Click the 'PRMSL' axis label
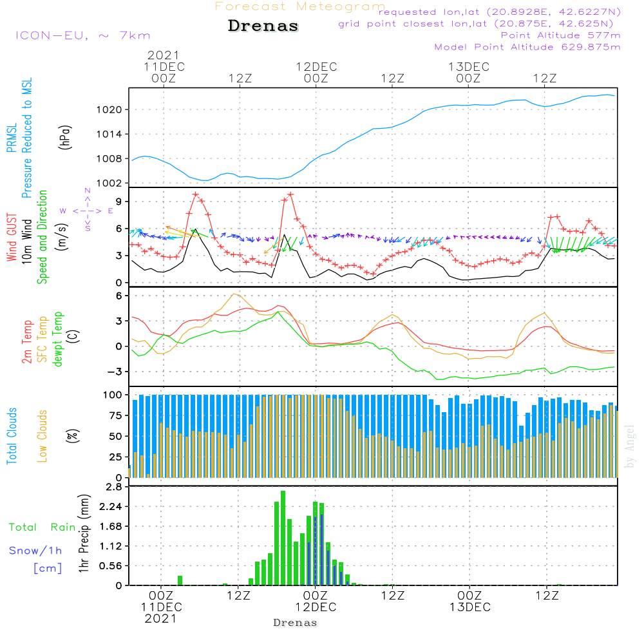The width and height of the screenshot is (644, 644). 12,138
